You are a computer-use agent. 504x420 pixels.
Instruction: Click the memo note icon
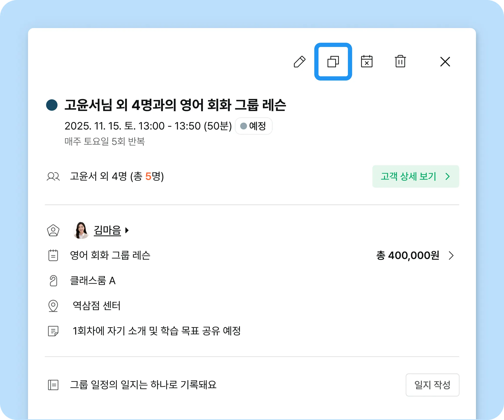click(x=53, y=331)
